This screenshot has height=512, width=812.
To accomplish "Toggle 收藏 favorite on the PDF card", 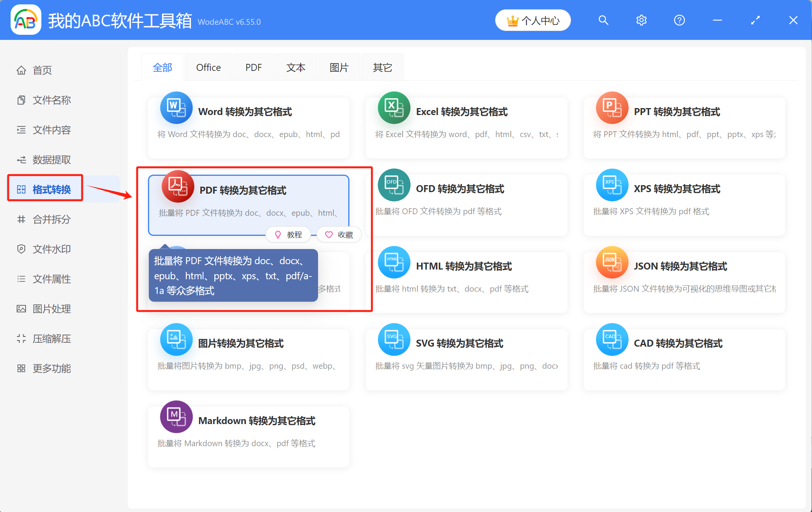I will [339, 234].
